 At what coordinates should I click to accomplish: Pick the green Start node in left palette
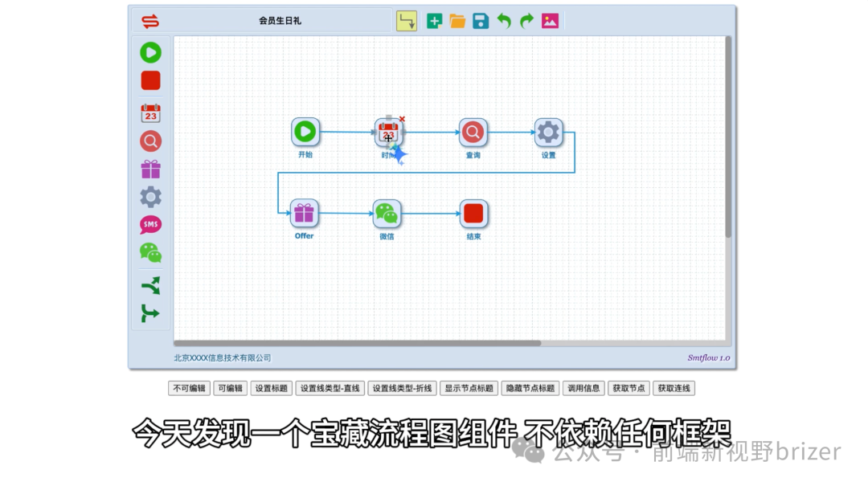click(150, 52)
